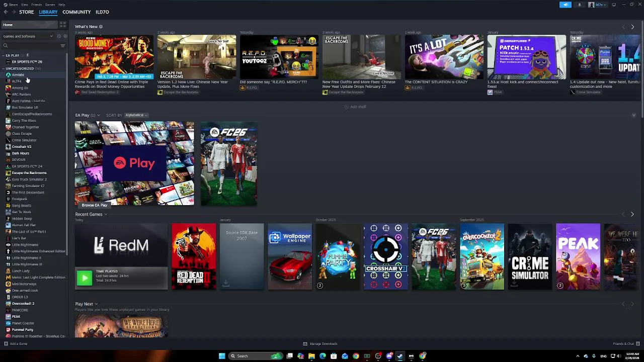This screenshot has height=362, width=644.
Task: Open Manage Downloads
Action: tap(320, 344)
